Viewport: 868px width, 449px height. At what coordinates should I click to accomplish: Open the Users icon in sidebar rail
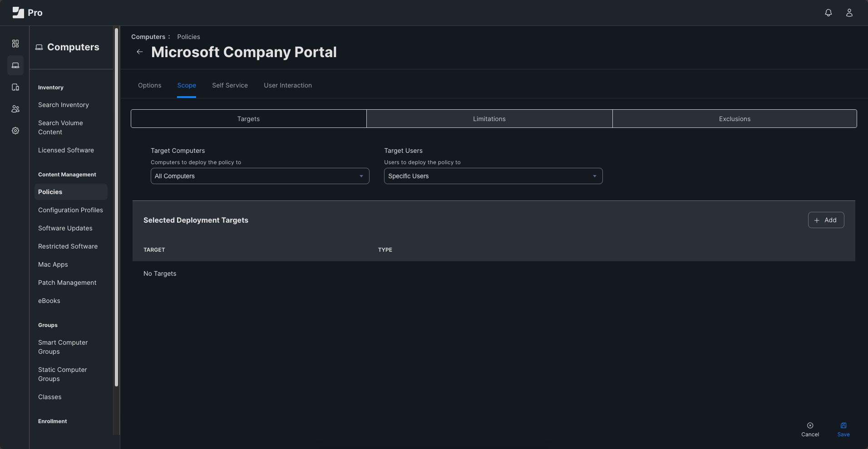tap(15, 109)
